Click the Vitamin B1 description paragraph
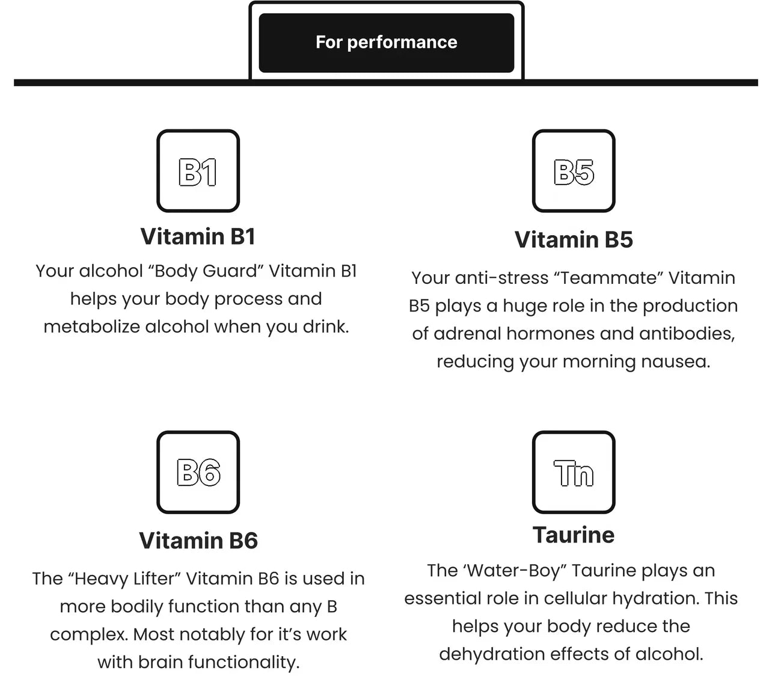Viewport: 772px width, 700px height. tap(196, 299)
